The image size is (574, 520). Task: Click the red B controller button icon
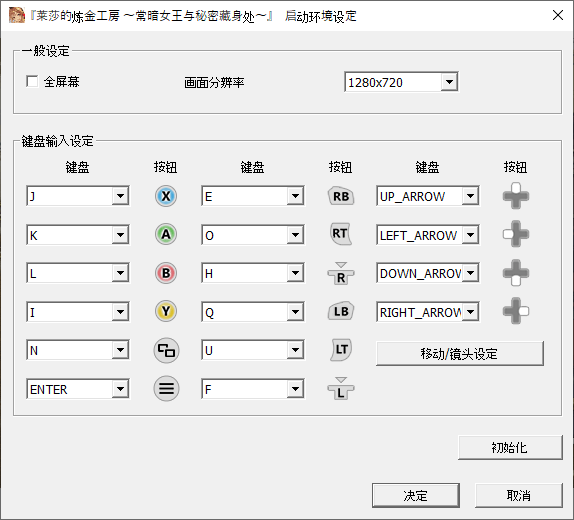click(166, 273)
